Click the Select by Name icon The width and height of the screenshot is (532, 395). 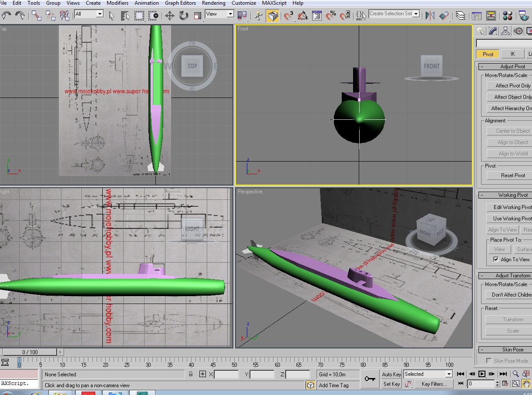[x=125, y=16]
